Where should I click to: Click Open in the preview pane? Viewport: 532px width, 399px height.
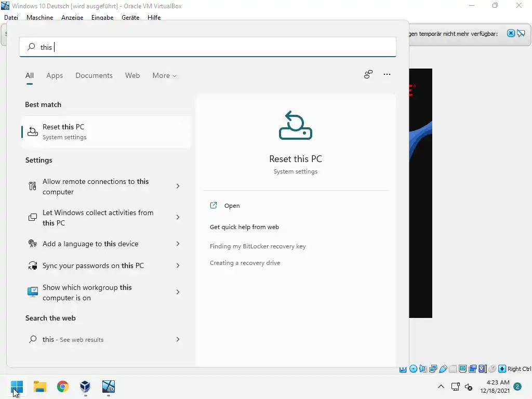(232, 206)
